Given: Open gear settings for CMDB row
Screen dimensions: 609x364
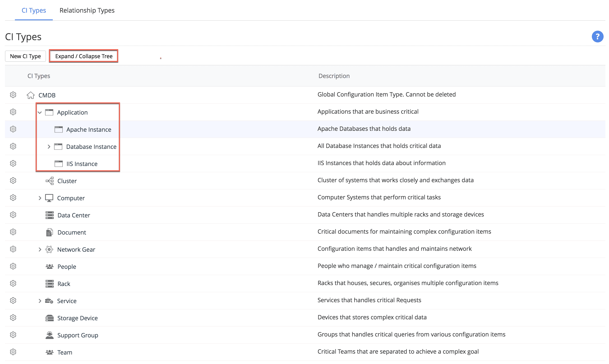Looking at the screenshot, I should (x=13, y=95).
